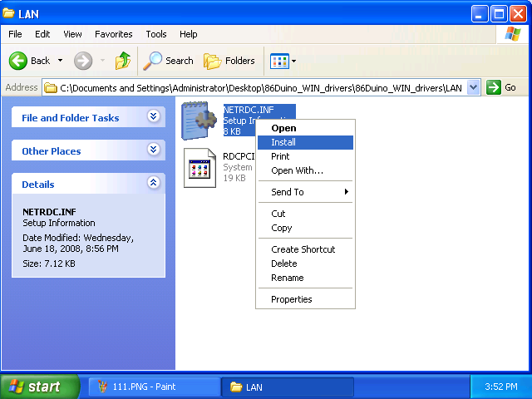Click the Windows start button
532x399 pixels.
(x=39, y=387)
